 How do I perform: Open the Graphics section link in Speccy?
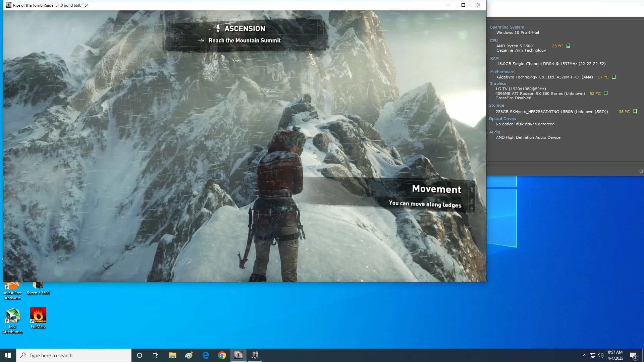click(x=497, y=83)
